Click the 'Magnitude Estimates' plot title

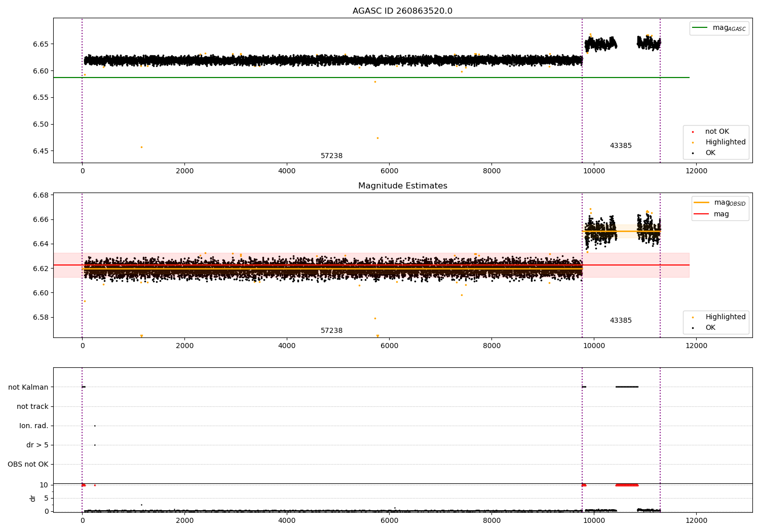tap(402, 186)
